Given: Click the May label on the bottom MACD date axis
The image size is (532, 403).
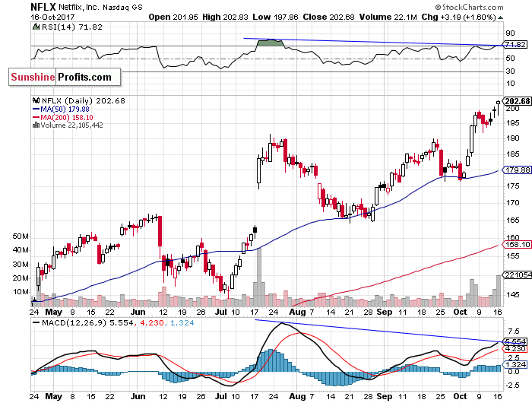Looking at the screenshot, I should [x=54, y=396].
